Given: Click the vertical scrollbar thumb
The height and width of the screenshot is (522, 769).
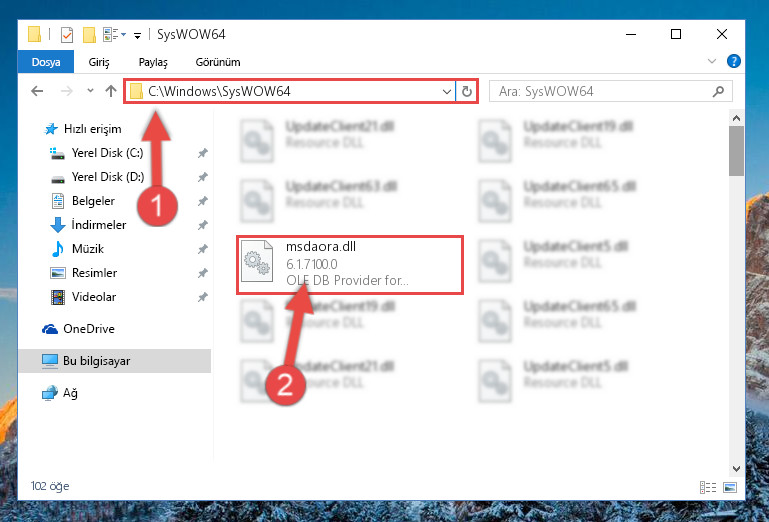Looking at the screenshot, I should [x=736, y=151].
